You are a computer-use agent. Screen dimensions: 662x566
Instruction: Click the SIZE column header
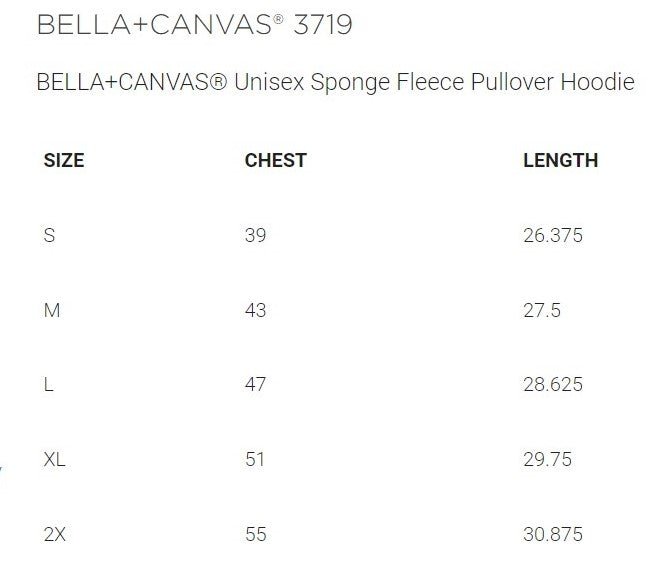[64, 160]
